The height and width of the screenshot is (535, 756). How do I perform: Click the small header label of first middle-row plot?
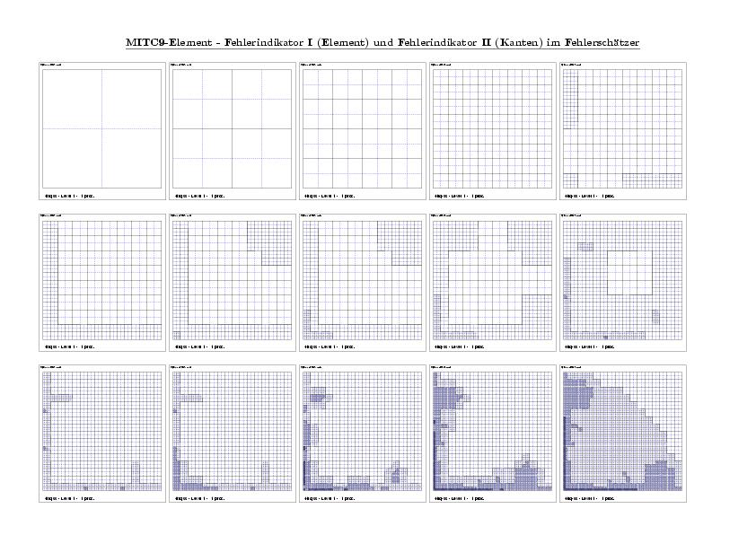[x=52, y=215]
